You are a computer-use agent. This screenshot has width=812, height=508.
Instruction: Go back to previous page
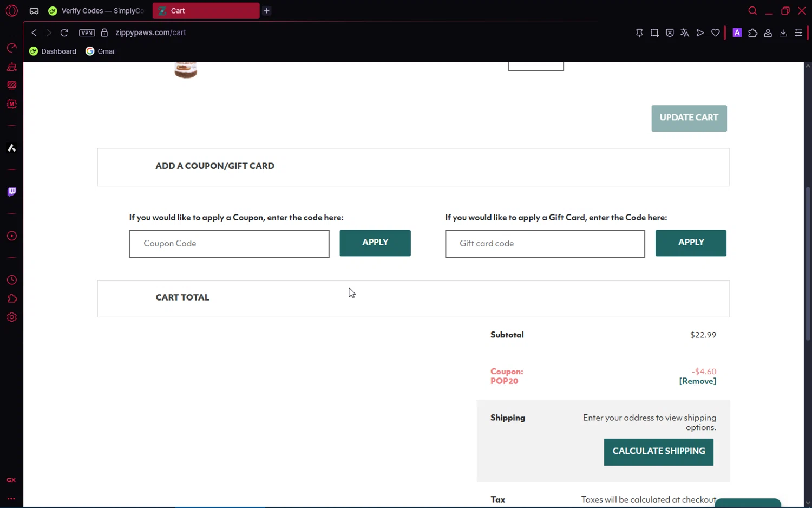(34, 32)
